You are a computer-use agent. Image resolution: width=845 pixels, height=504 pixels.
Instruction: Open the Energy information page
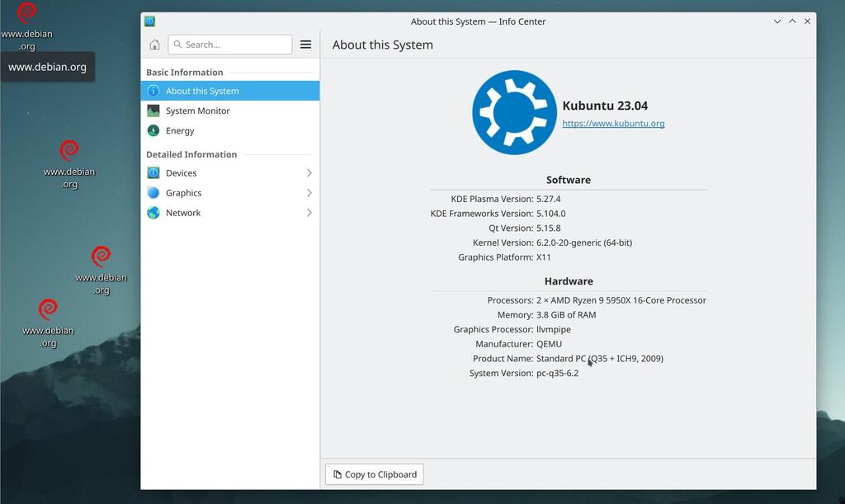tap(230, 131)
